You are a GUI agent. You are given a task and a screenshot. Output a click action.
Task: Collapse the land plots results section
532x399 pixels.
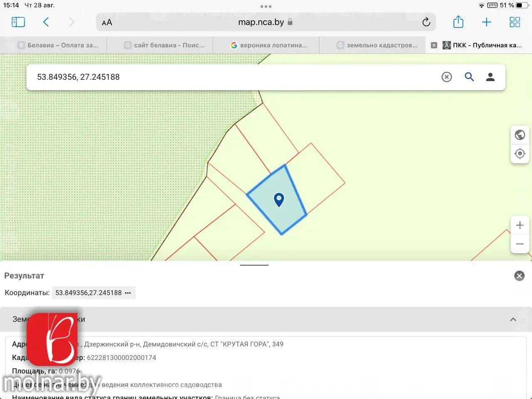pos(513,319)
